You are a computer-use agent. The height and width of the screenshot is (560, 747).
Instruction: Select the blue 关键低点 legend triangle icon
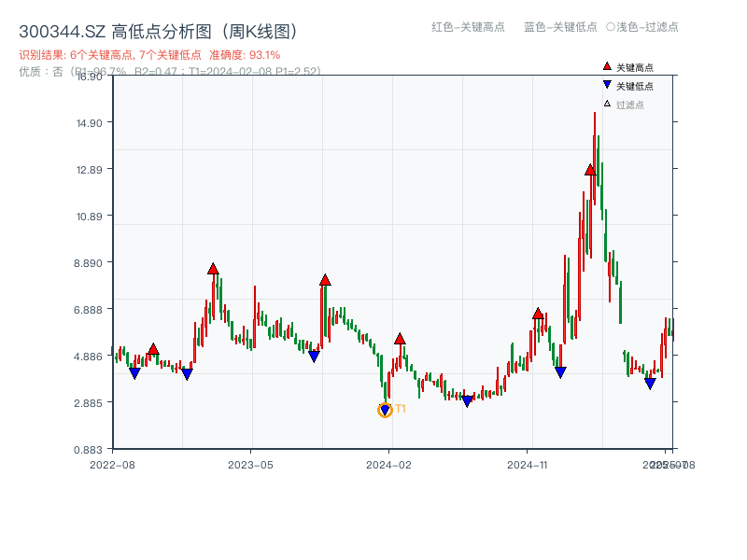pyautogui.click(x=608, y=84)
